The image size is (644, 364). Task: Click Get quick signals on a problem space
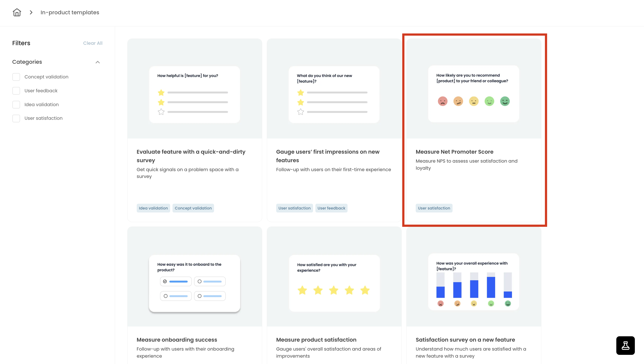click(x=187, y=173)
